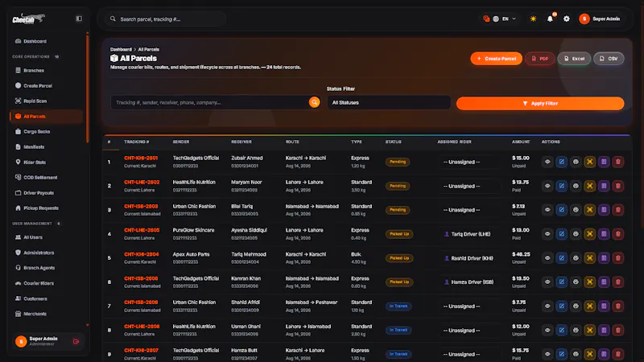Delete parcel CHT-KHI-2601 with red trash icon

(x=617, y=162)
